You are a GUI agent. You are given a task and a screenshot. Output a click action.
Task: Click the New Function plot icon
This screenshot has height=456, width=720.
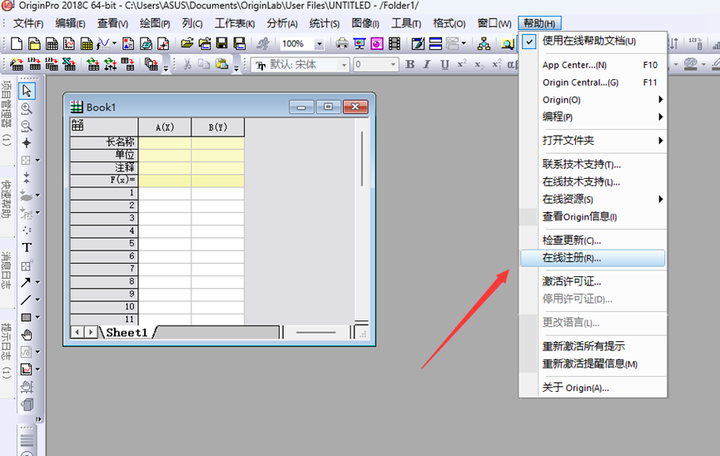point(103,44)
